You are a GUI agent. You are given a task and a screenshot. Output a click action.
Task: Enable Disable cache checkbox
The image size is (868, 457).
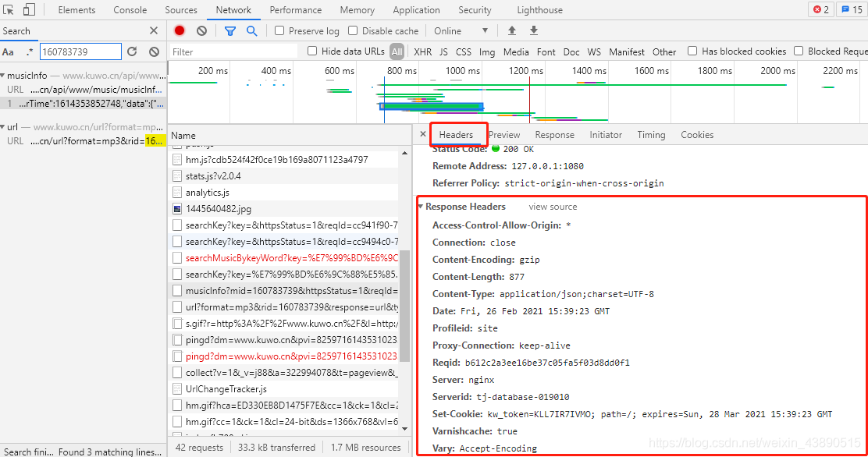353,31
